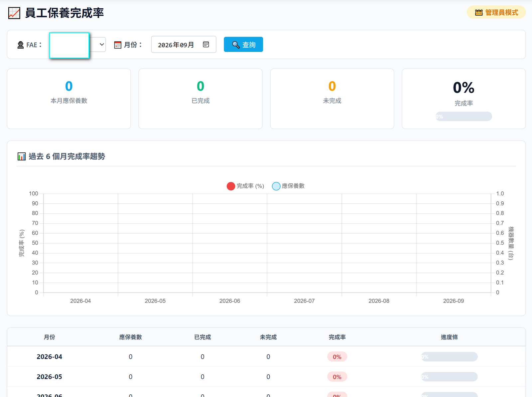Click the 本月應保養數 summary card

pos(69,99)
